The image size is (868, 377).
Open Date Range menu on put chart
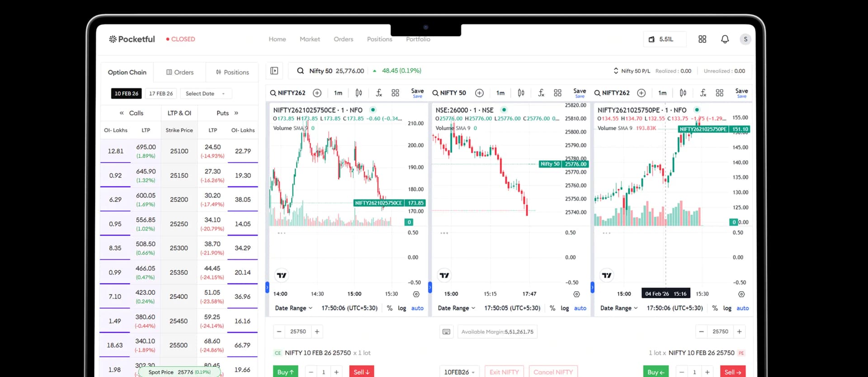[618, 308]
